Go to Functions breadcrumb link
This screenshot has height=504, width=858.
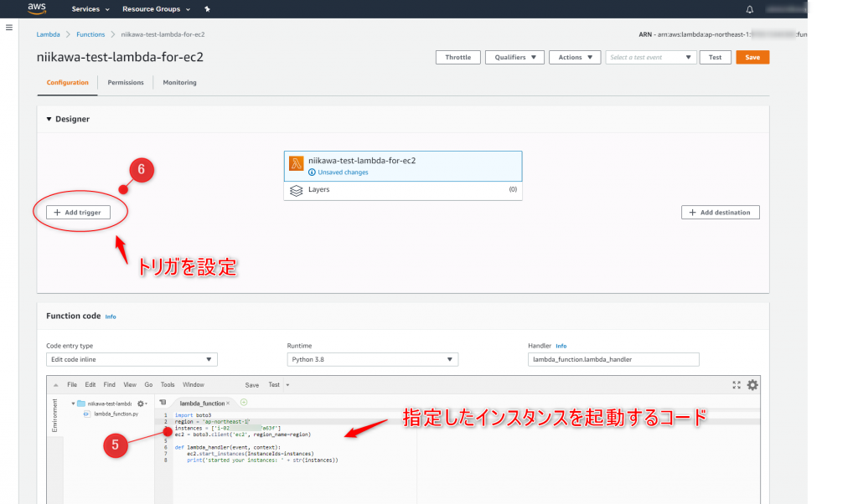(90, 34)
